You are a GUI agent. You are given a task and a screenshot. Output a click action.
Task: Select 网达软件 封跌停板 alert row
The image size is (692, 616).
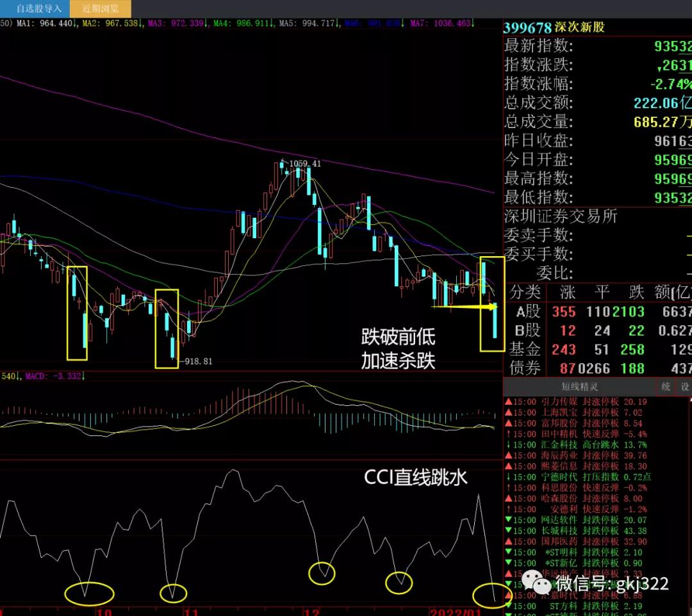point(575,521)
